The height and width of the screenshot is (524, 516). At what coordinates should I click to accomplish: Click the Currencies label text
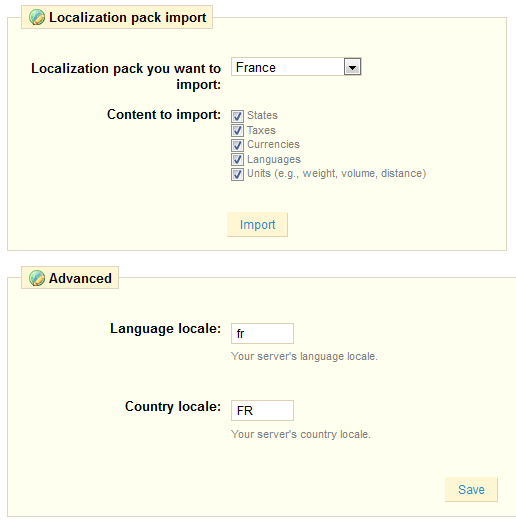pos(273,144)
